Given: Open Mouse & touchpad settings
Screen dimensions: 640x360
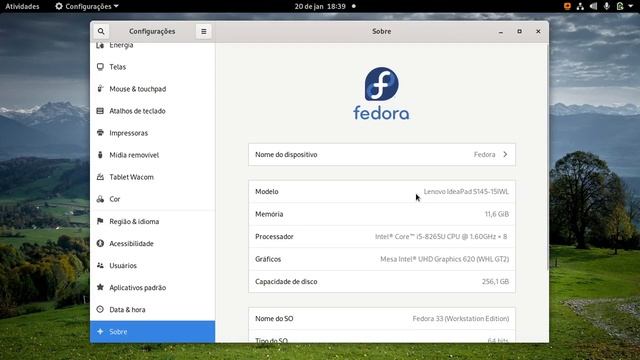Looking at the screenshot, I should point(152,89).
